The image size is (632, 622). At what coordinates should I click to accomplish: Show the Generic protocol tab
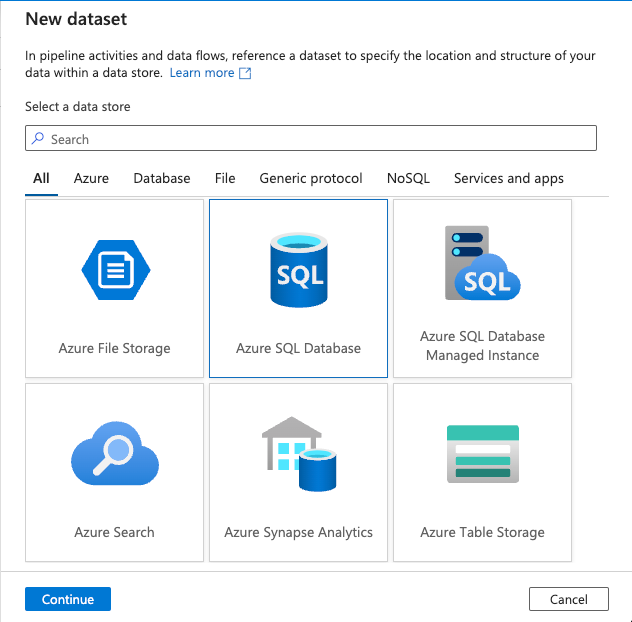(x=311, y=178)
